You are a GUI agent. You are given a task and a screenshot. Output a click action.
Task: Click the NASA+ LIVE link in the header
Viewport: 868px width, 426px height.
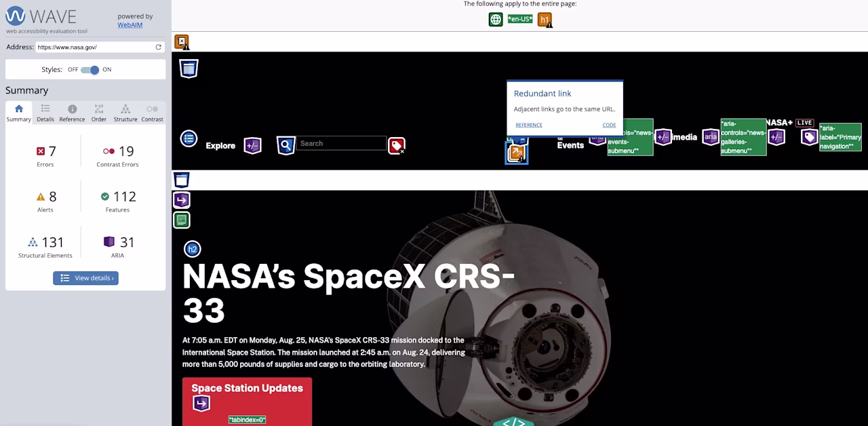coord(790,123)
